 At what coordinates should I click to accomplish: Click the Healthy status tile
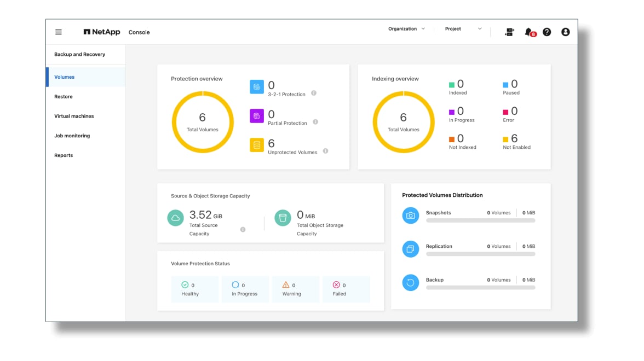tap(195, 289)
